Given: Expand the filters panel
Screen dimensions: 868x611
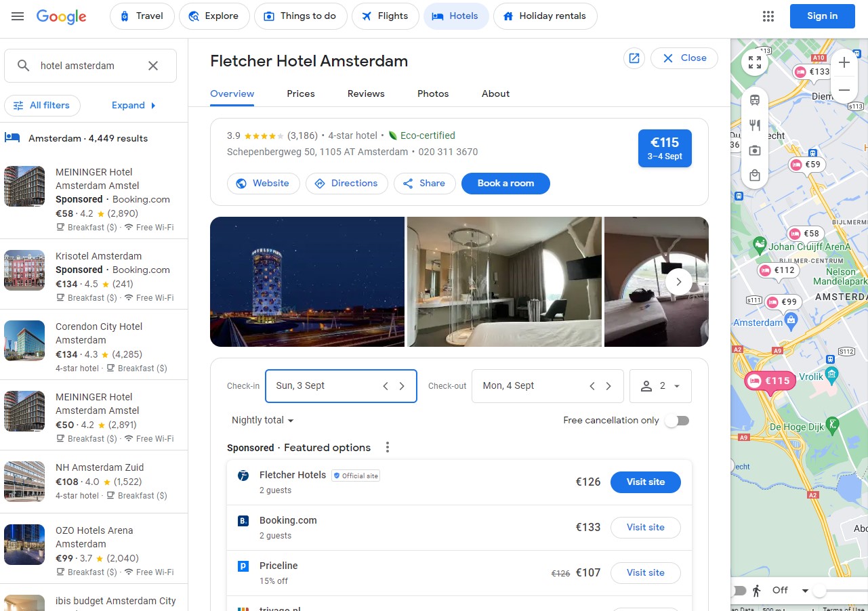Looking at the screenshot, I should pos(134,105).
